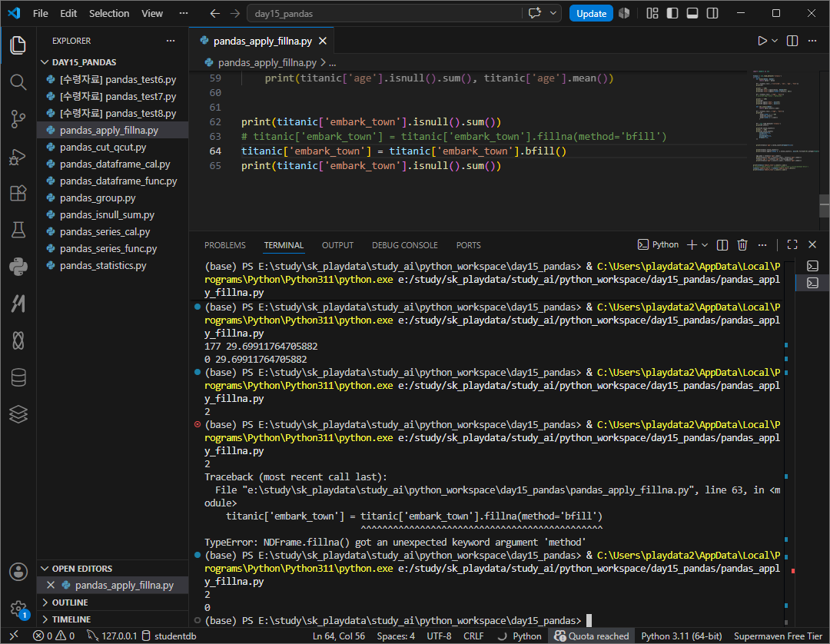Image resolution: width=830 pixels, height=644 pixels.
Task: Kill terminal with trash icon
Action: pyautogui.click(x=742, y=244)
